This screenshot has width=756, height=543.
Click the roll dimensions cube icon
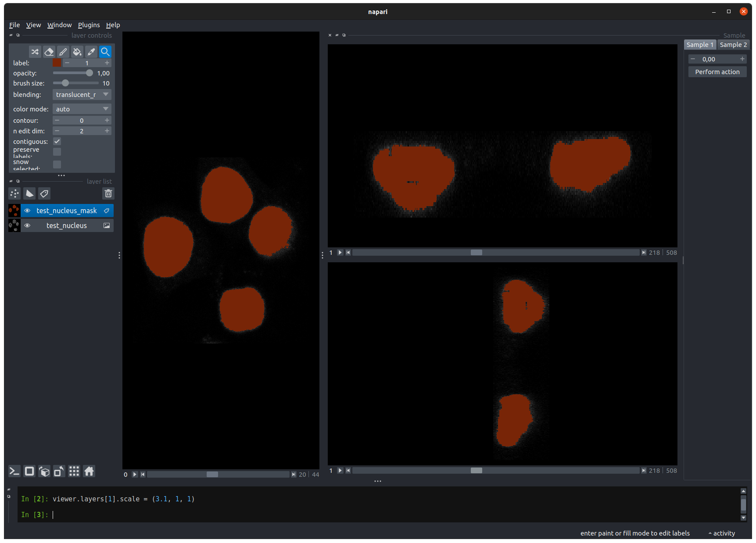[44, 471]
